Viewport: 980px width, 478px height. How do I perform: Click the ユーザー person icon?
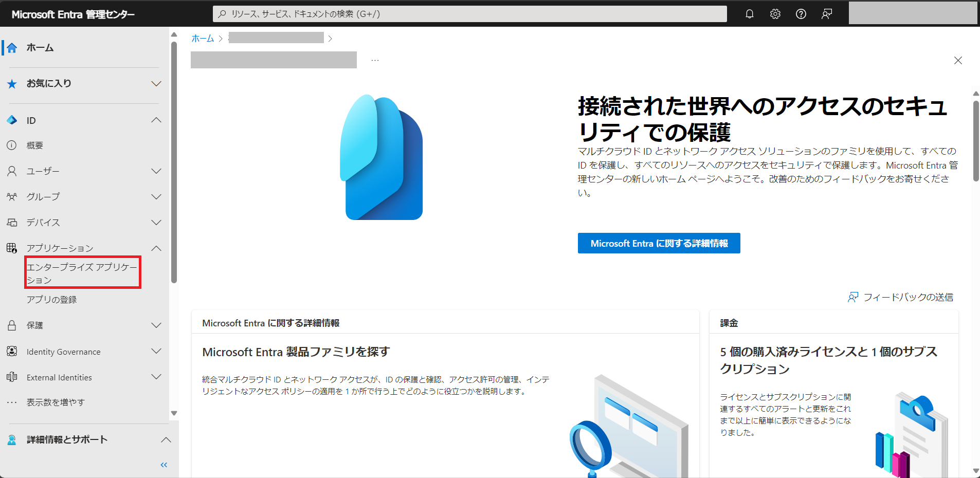[x=12, y=171]
